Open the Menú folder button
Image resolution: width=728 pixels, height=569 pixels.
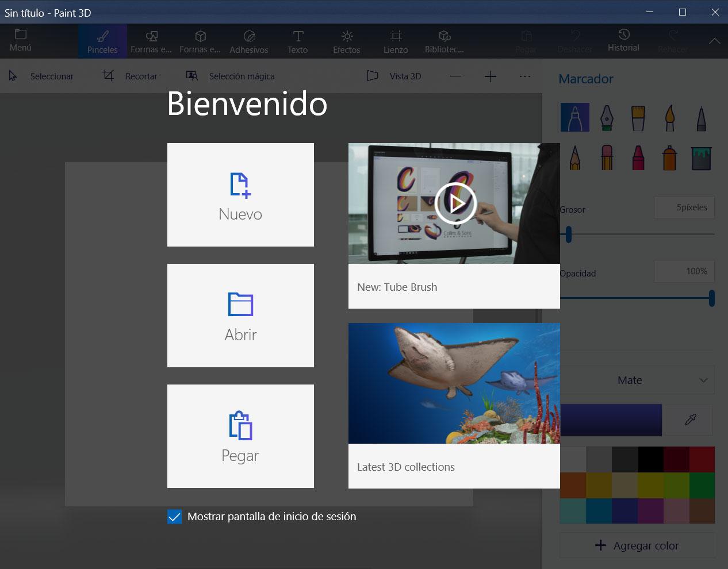point(21,41)
